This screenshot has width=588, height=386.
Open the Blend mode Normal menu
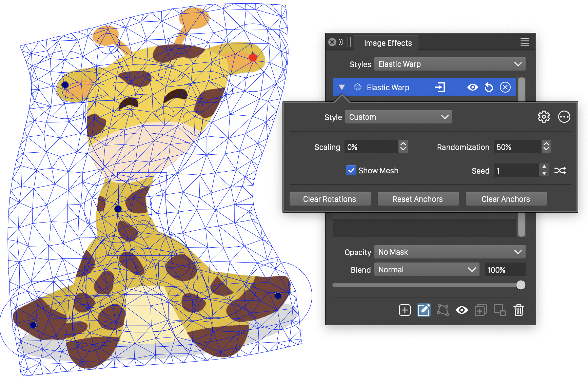[427, 270]
